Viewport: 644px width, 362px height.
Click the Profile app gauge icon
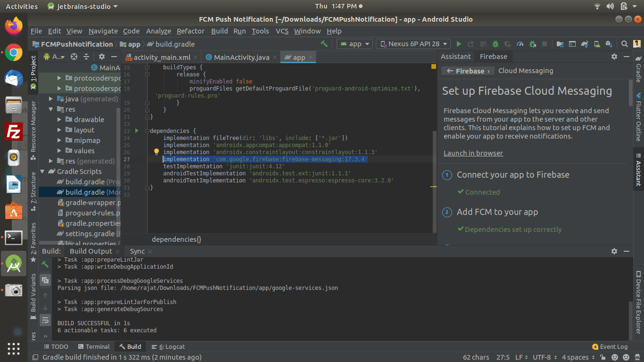(520, 44)
